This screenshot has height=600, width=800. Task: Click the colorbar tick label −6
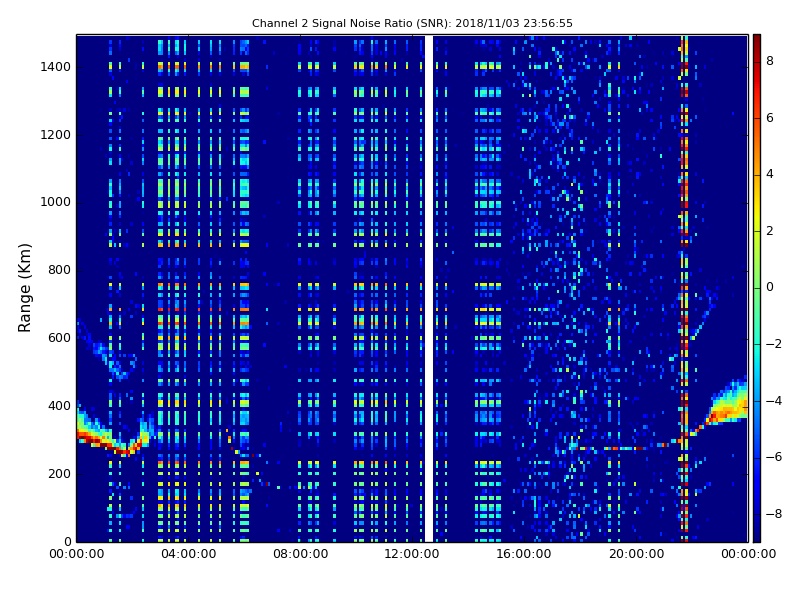click(774, 457)
